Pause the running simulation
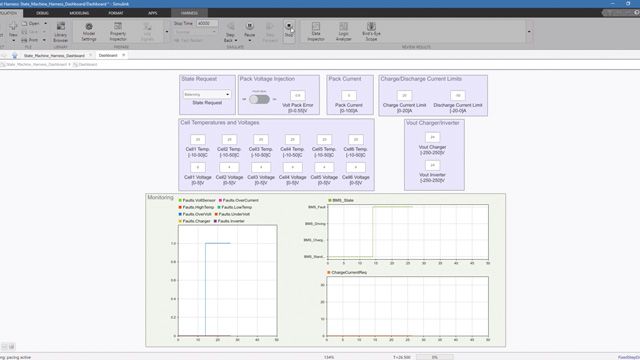 249,27
